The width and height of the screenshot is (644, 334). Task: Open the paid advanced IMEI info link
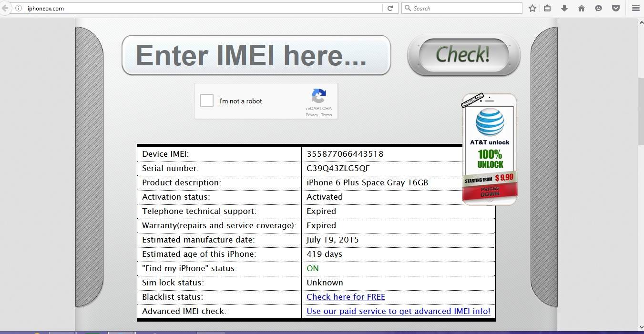(399, 311)
